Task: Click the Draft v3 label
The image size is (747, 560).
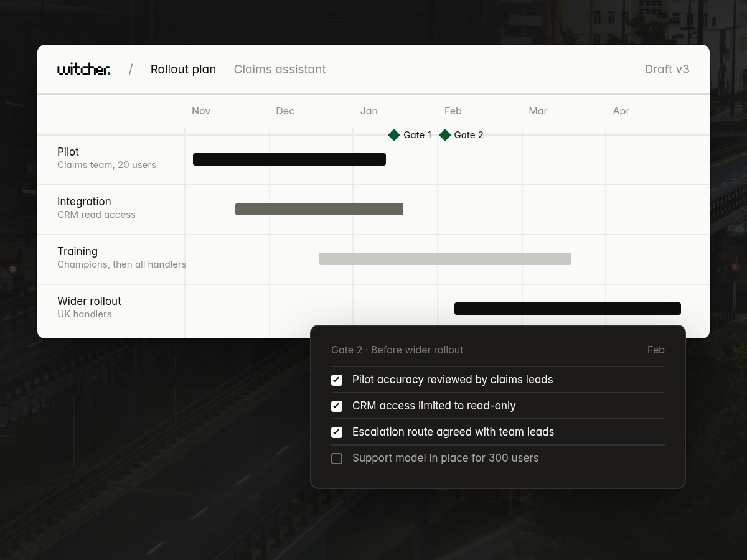Action: point(667,69)
